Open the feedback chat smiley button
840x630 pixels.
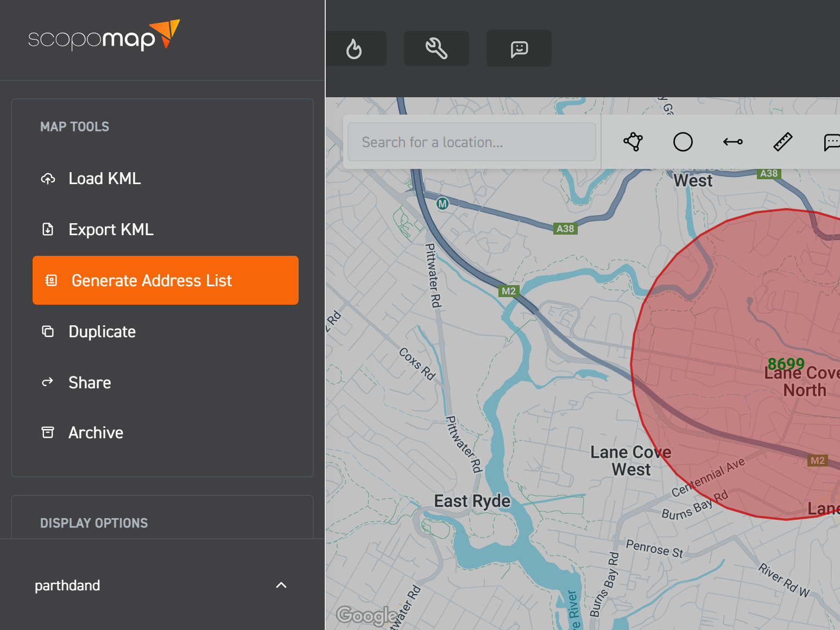[x=519, y=49]
